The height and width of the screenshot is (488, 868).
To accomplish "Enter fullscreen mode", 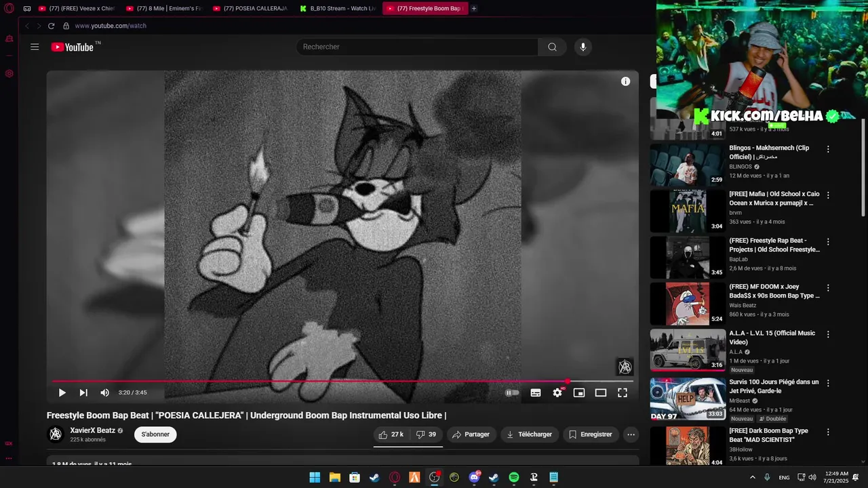I will coord(622,392).
